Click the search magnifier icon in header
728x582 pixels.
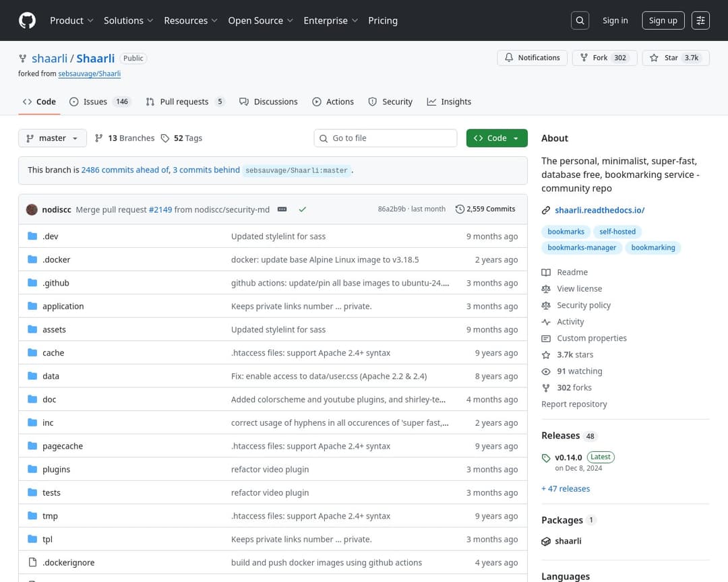tap(580, 20)
